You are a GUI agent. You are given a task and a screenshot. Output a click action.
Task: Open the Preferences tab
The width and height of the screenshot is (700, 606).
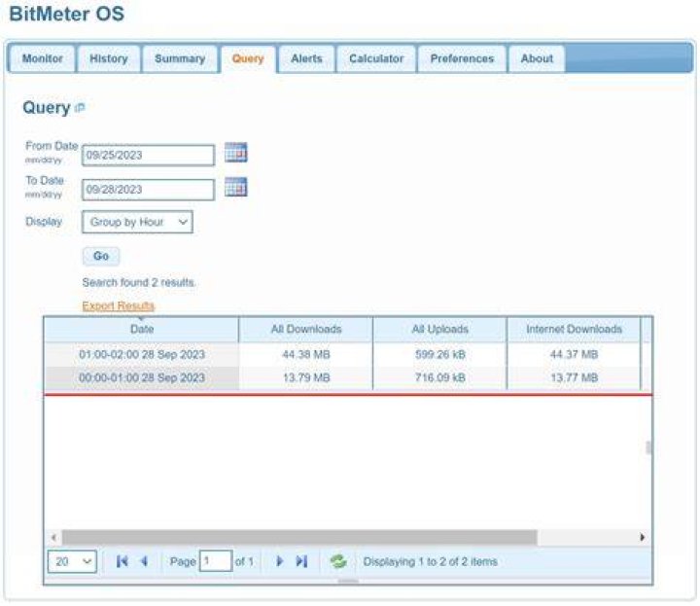(462, 59)
